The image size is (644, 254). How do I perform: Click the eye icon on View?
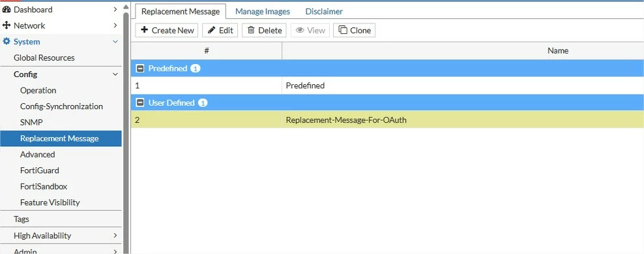(300, 30)
